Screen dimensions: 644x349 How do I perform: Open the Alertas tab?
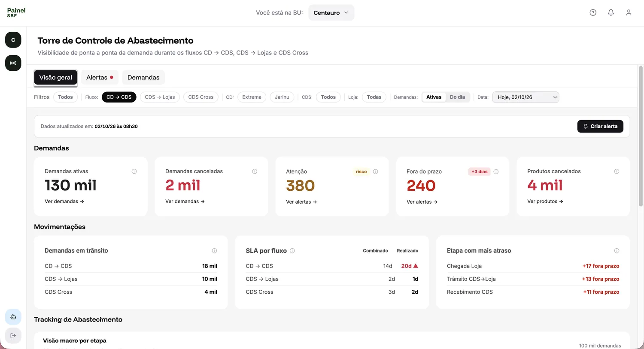click(100, 78)
